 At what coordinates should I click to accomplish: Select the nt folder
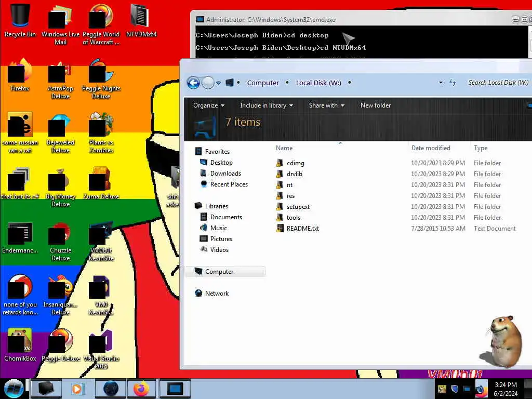point(285,184)
